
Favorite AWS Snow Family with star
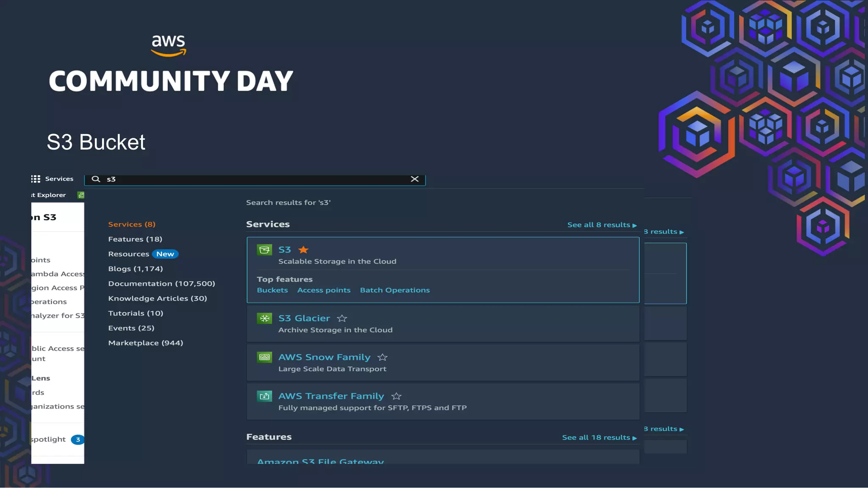(x=382, y=357)
